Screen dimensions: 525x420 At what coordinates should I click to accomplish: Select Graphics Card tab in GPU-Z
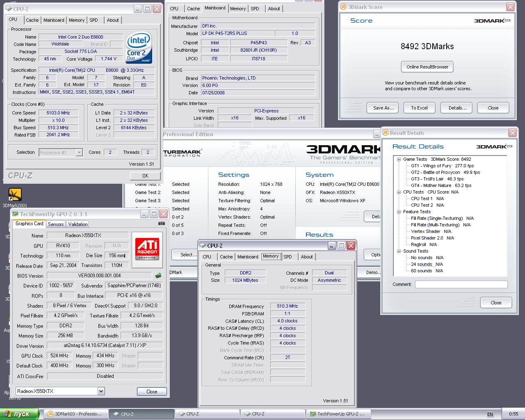tap(29, 224)
